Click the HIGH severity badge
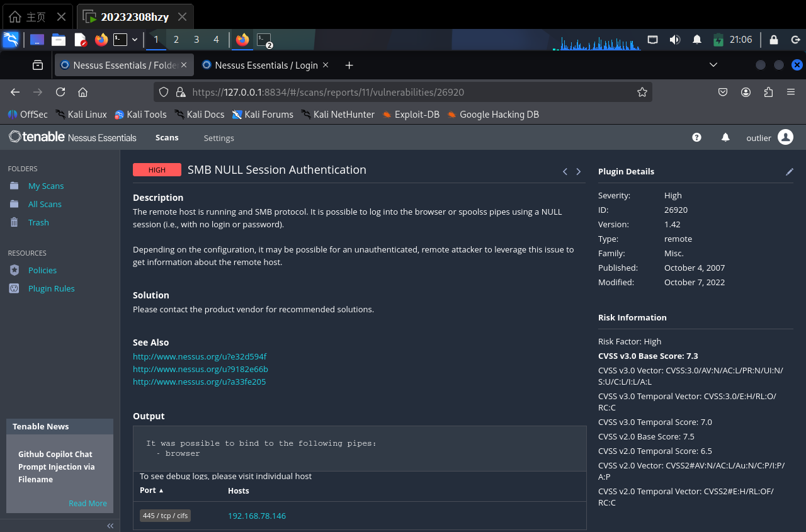806x532 pixels. point(157,170)
